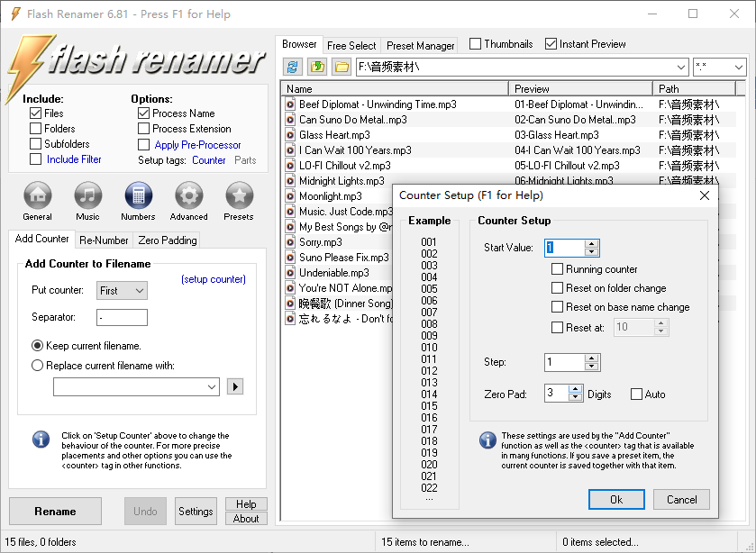Click the Step value field
Screen dimensions: 756x553
click(x=564, y=362)
